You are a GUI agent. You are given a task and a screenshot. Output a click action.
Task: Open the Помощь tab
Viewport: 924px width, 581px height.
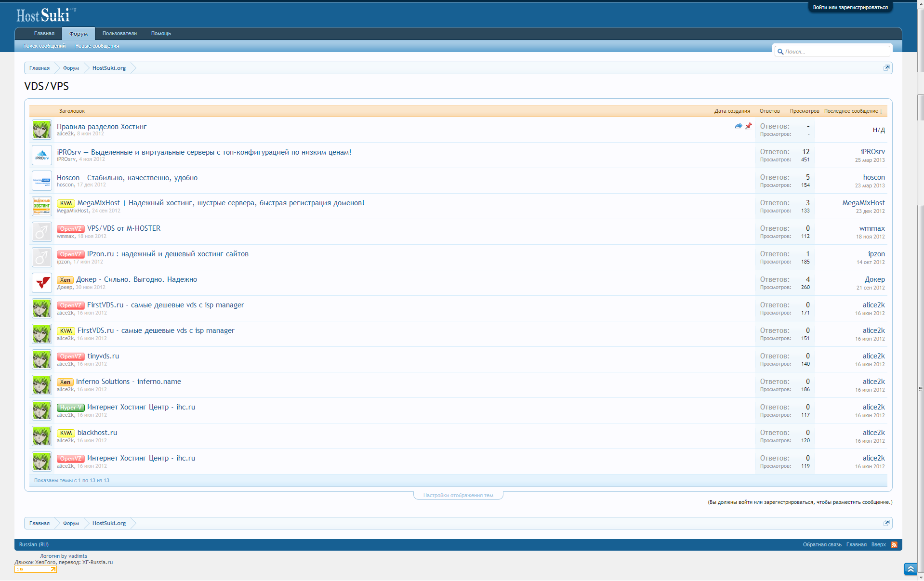161,33
